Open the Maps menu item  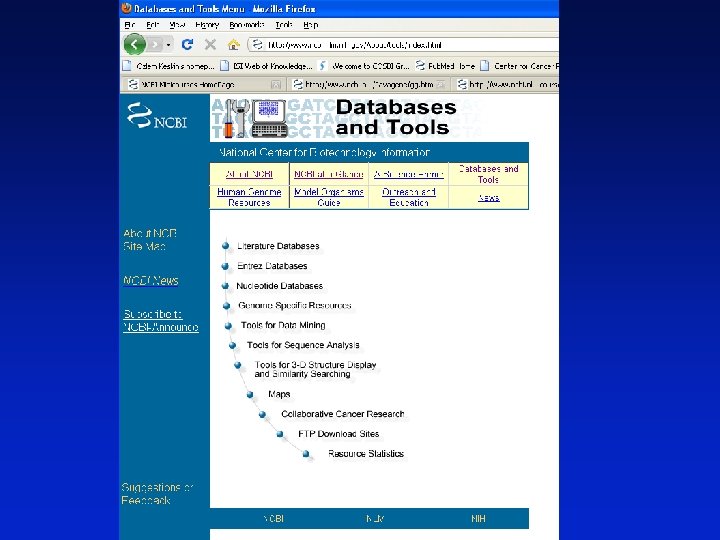279,394
